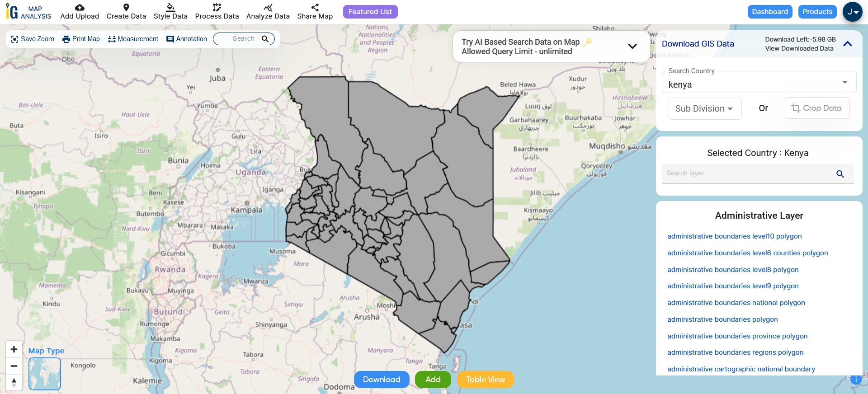Click the Save Zoom tool
Image resolution: width=868 pixels, height=394 pixels.
(33, 39)
